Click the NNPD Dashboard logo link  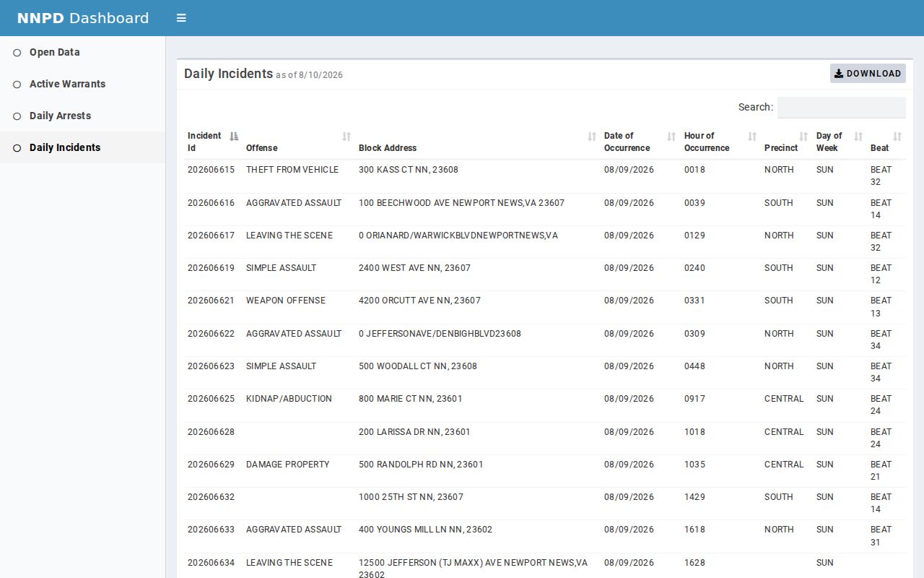(83, 18)
